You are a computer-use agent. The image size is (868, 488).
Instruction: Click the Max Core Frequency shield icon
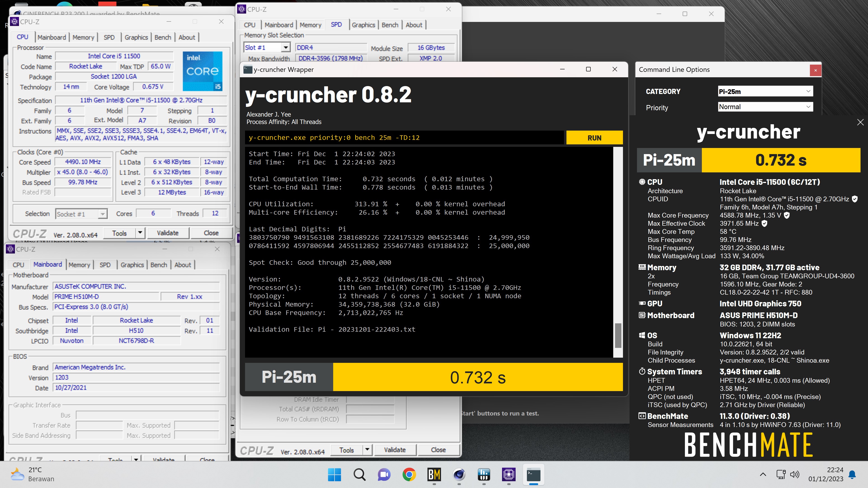pos(786,215)
